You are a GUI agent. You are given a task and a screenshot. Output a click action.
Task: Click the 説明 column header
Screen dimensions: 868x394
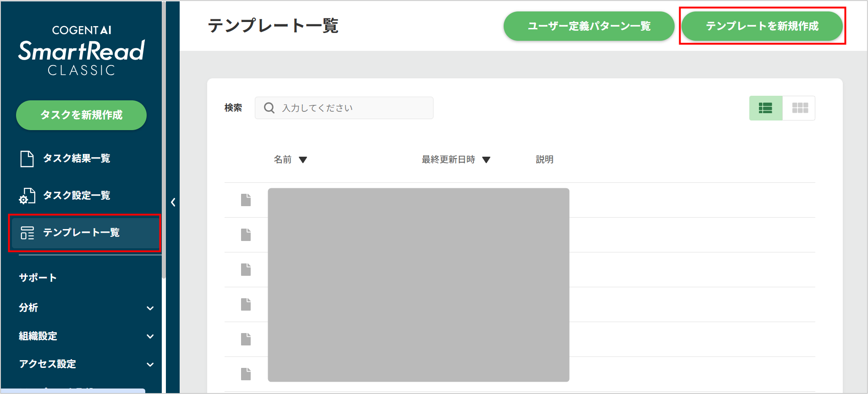pos(544,159)
